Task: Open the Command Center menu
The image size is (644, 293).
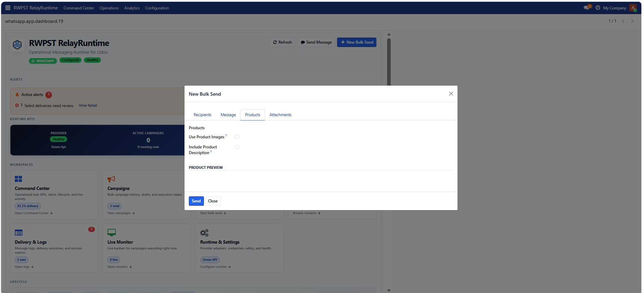Action: click(79, 8)
